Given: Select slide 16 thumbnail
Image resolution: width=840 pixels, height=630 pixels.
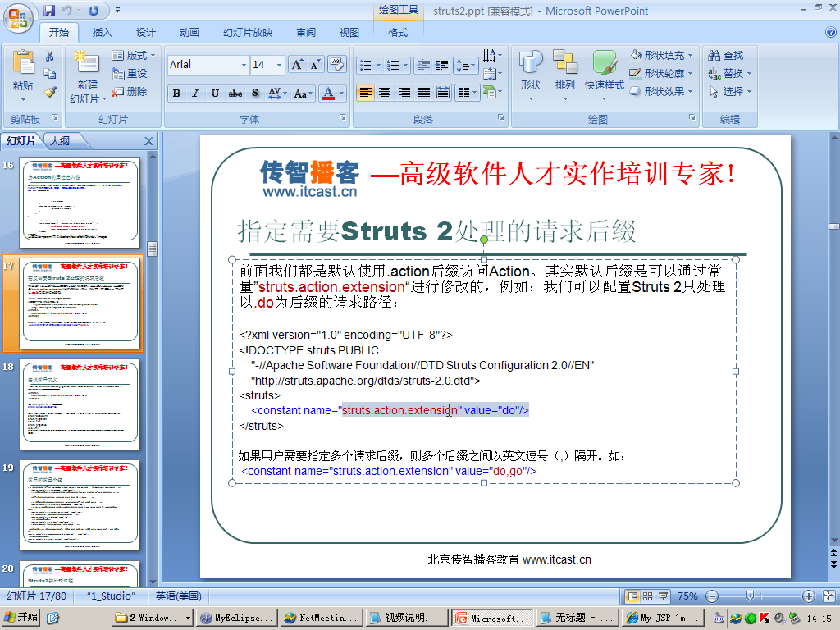Looking at the screenshot, I should [x=80, y=203].
